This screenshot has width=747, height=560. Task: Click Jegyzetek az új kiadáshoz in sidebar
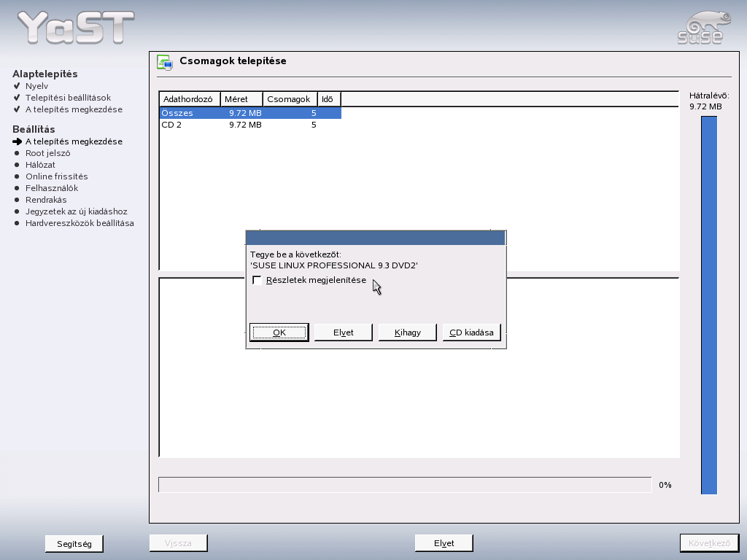pos(76,211)
